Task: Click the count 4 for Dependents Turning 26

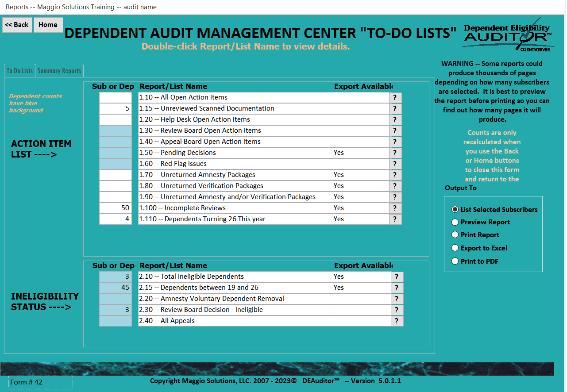Action: pos(116,219)
